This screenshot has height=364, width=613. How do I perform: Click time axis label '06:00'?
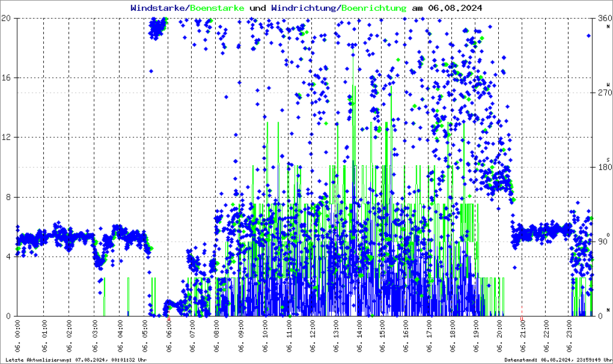pos(169,329)
